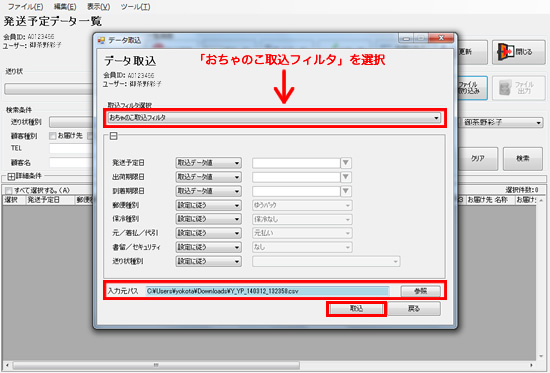
Task: Click the クリア button
Action: pyautogui.click(x=478, y=159)
